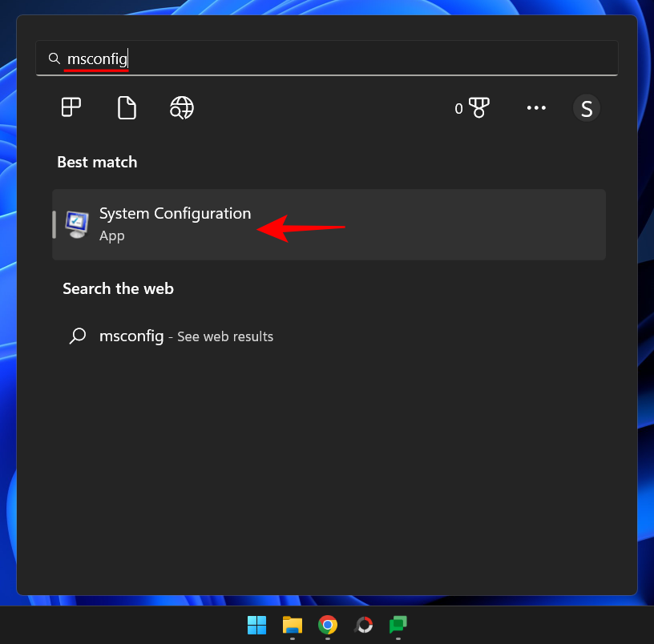
Task: Click the msconfig text in the search field
Action: pos(95,58)
